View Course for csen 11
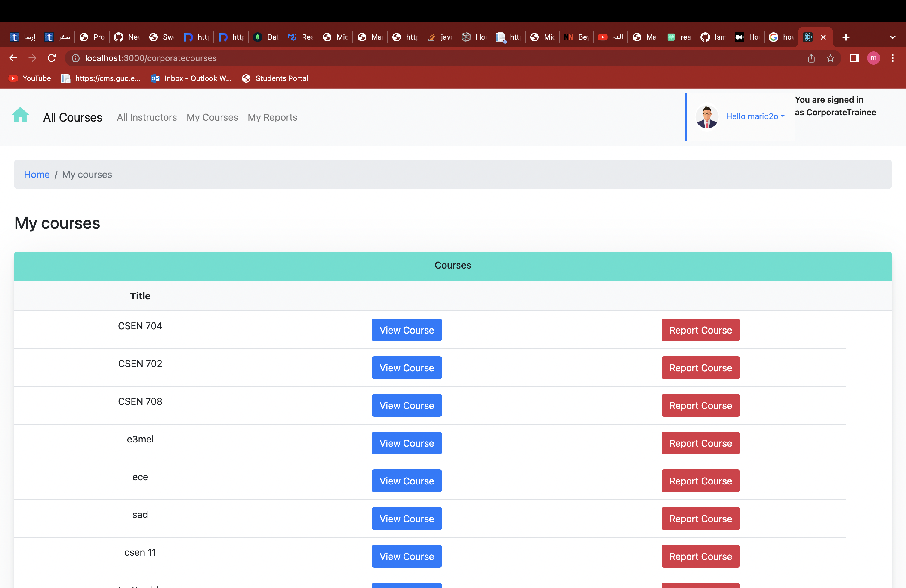The width and height of the screenshot is (906, 588). [407, 556]
